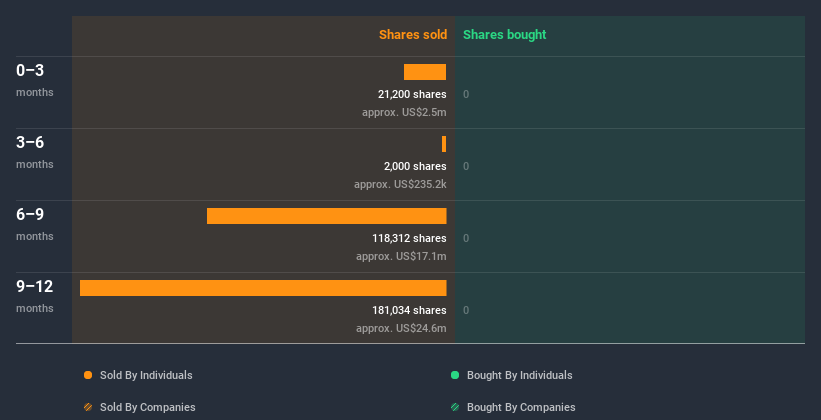Click the thin 3–6 months orange bar

444,144
